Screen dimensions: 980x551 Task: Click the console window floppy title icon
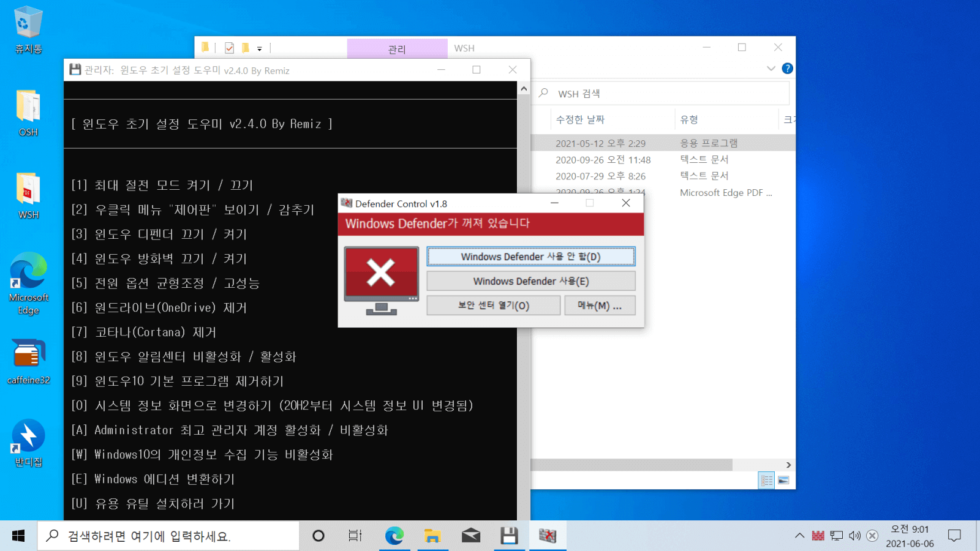click(x=75, y=70)
